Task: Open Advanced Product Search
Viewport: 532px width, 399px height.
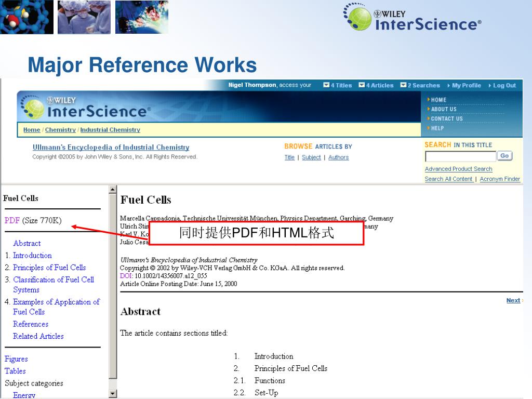Action: 458,169
